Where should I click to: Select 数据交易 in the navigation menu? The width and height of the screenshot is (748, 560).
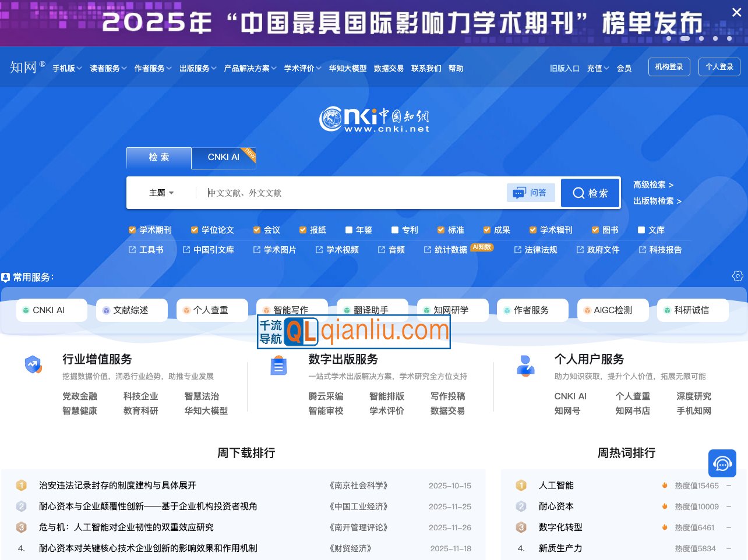[389, 68]
